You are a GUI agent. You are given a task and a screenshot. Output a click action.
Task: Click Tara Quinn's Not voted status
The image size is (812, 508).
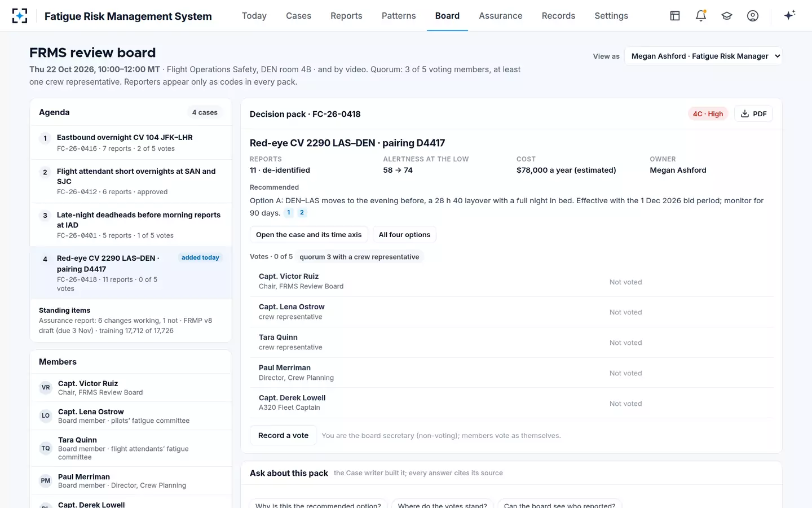[x=625, y=343]
